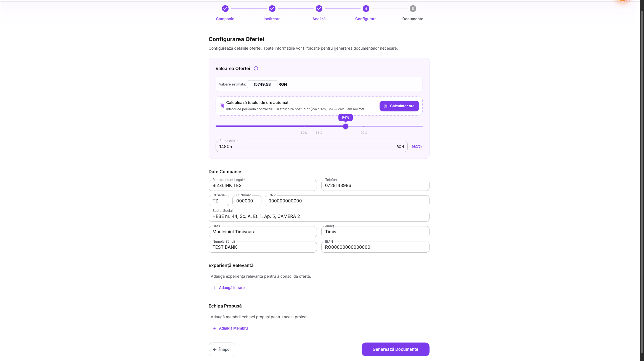Click the Sediul Social address field
Viewport: 644px width, 361px height.
point(319,216)
